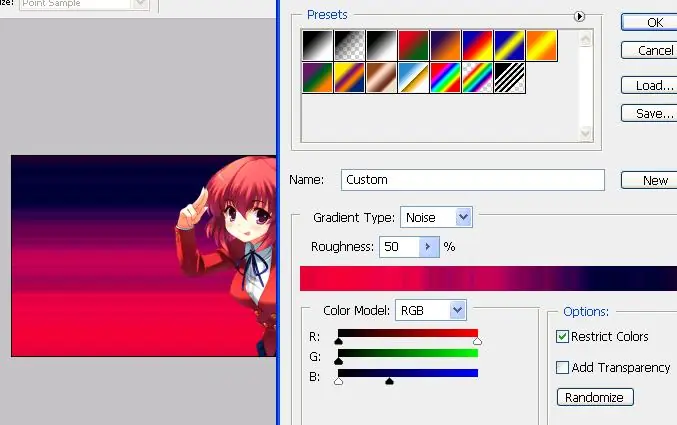The width and height of the screenshot is (677, 425).
Task: Click the Roughness value field
Action: 399,247
